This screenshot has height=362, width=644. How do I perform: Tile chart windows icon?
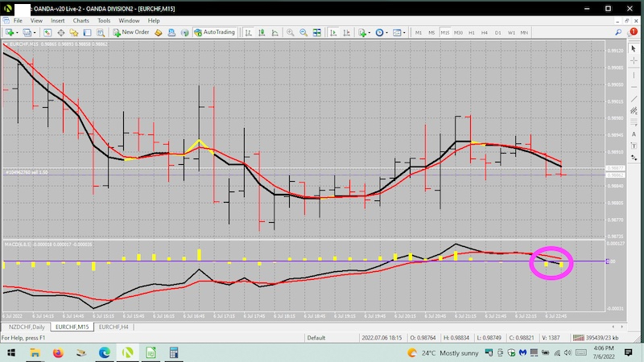[x=316, y=32]
